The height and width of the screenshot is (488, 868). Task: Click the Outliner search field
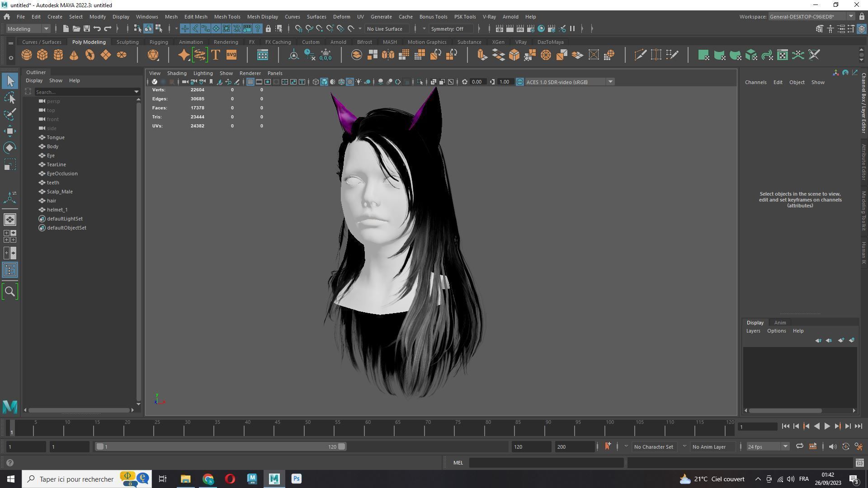[84, 92]
